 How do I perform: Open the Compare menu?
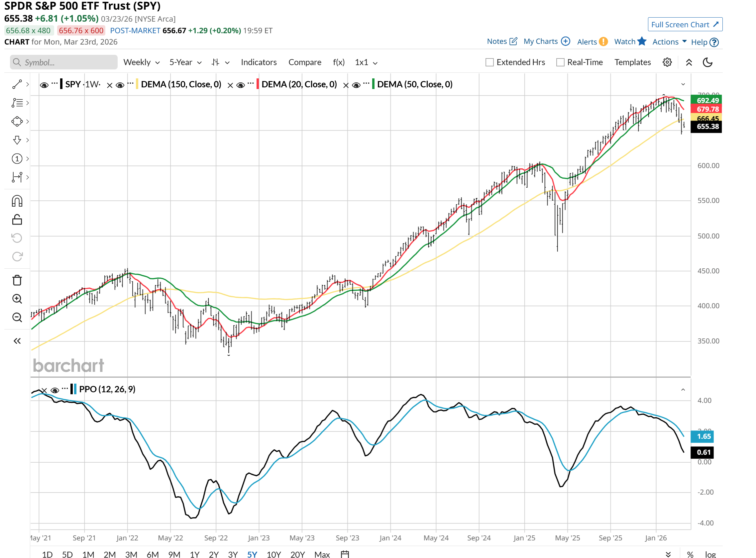click(x=304, y=62)
